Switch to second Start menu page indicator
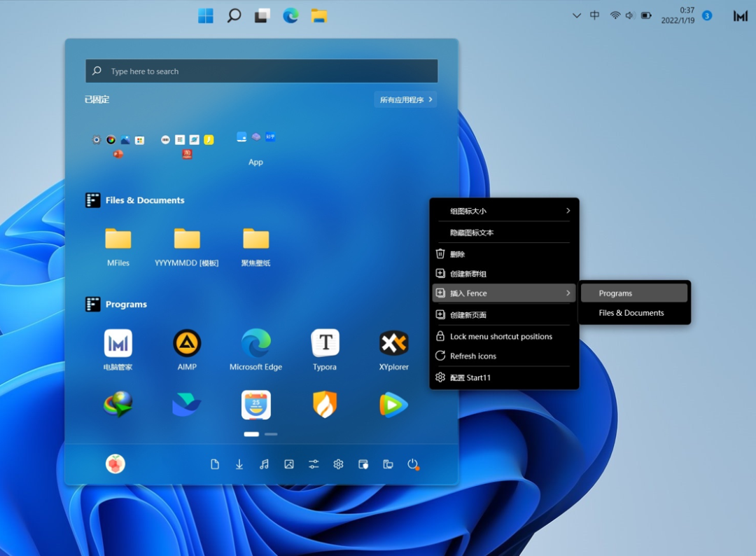 tap(271, 434)
